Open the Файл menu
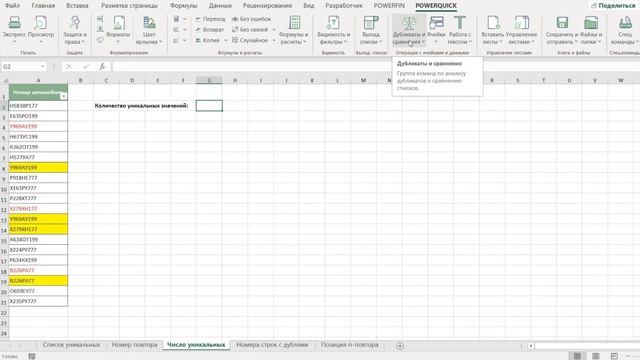The height and width of the screenshot is (360, 640). [x=12, y=6]
